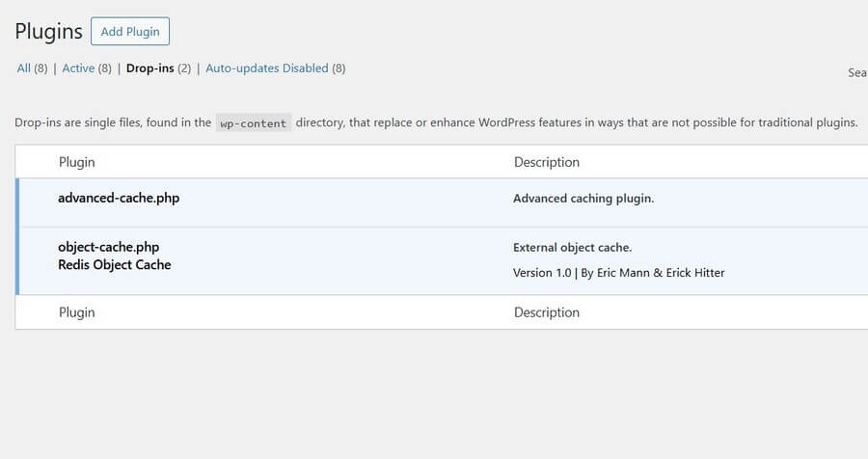The image size is (868, 459).
Task: Click the Add Plugin button
Action: coord(130,31)
